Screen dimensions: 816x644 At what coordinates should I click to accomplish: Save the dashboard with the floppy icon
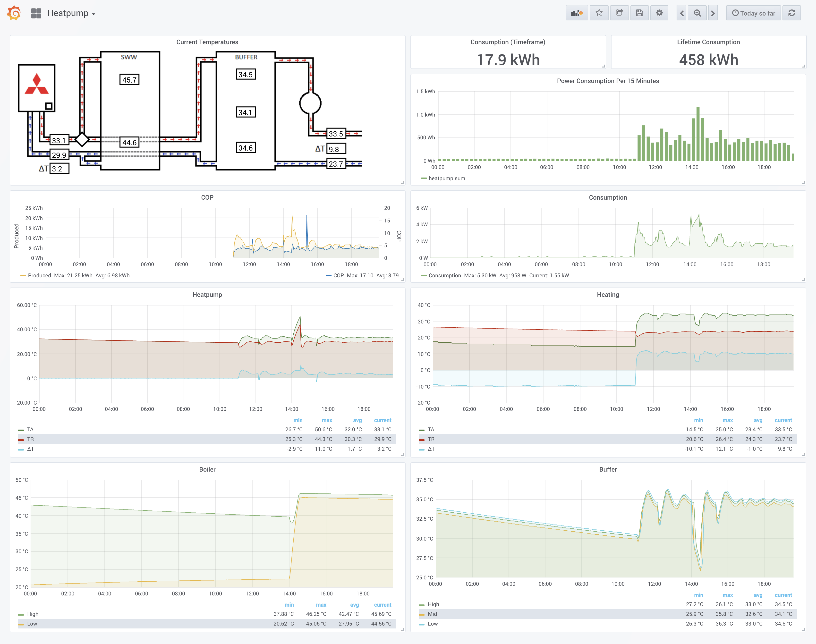coord(639,13)
